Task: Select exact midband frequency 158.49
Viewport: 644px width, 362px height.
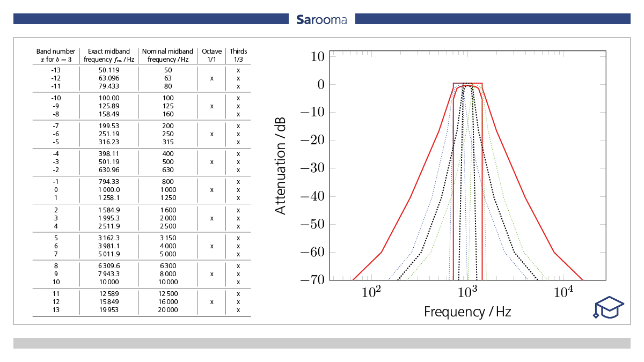Action: [x=109, y=114]
